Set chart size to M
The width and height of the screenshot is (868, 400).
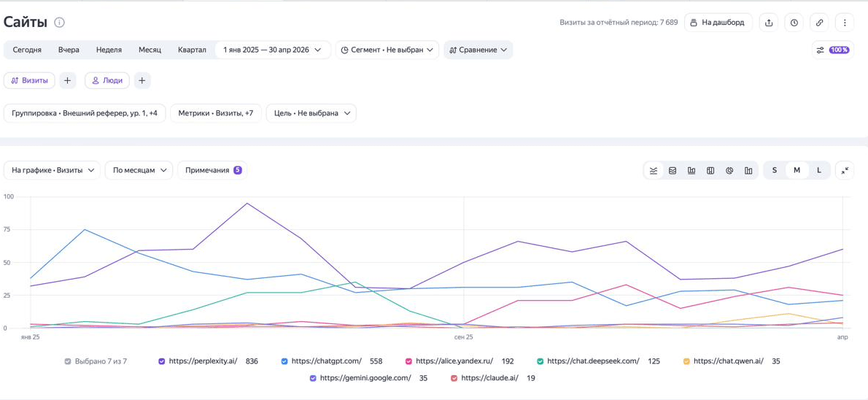(x=797, y=171)
